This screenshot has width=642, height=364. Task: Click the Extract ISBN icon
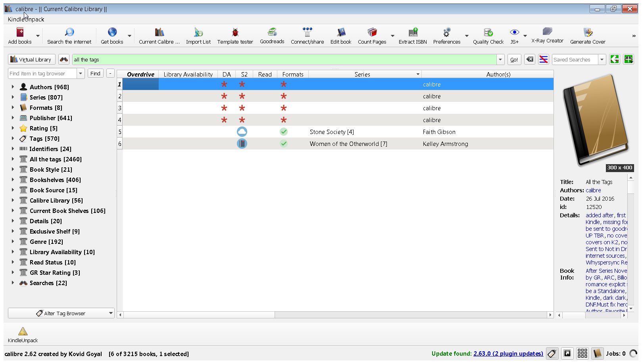click(x=413, y=32)
